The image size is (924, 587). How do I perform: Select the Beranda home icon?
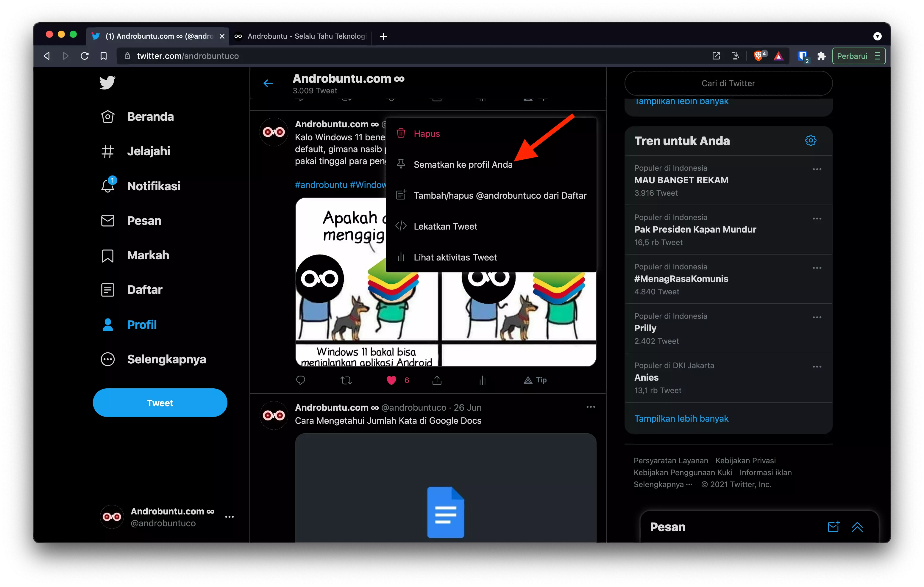pos(107,117)
